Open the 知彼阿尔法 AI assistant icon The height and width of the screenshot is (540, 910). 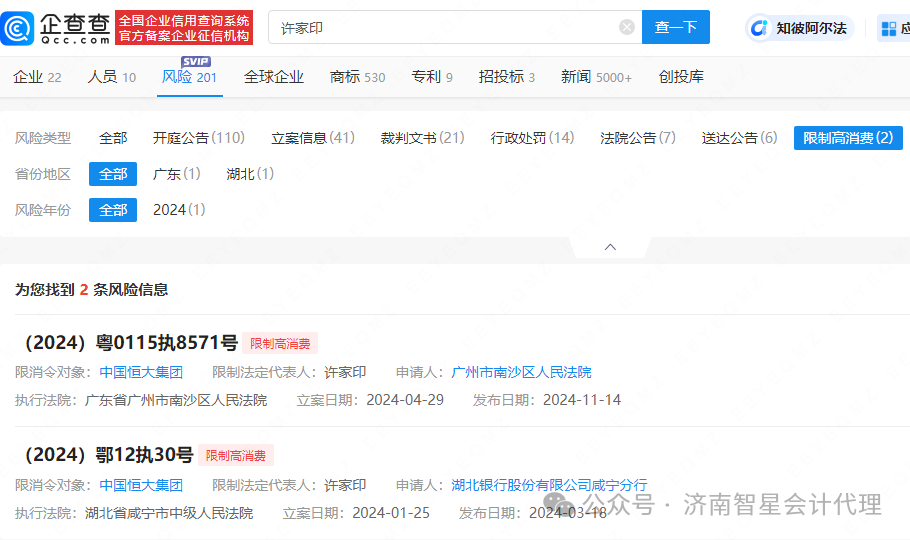click(759, 28)
